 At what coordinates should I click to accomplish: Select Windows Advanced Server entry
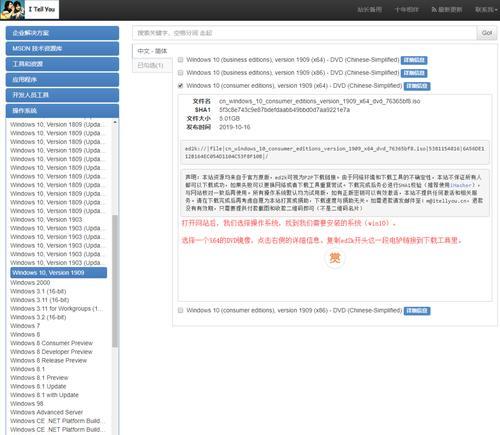point(46,413)
